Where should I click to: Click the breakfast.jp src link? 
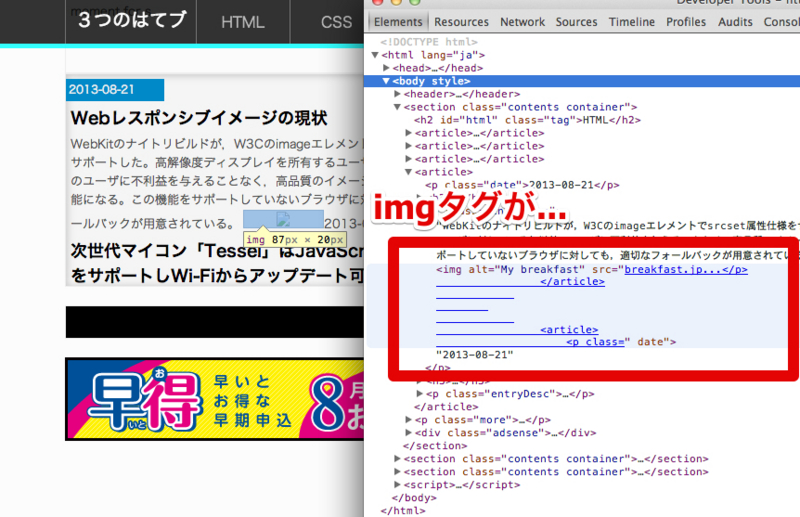coord(686,269)
